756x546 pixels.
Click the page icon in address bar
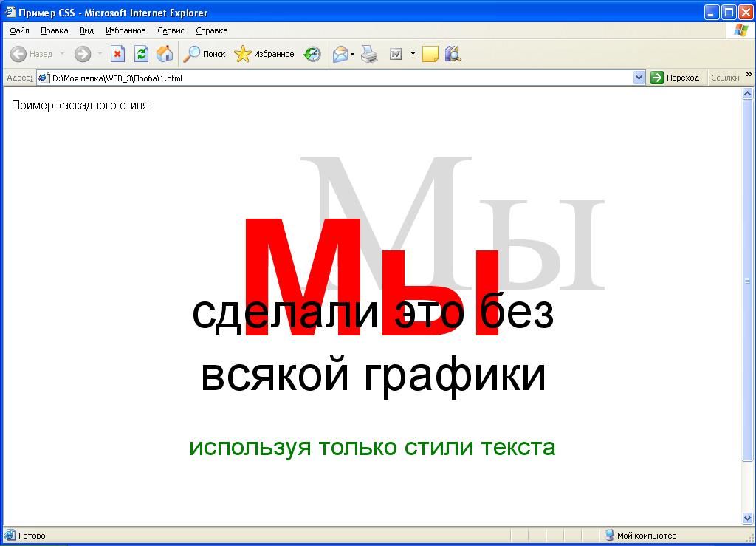[x=44, y=78]
